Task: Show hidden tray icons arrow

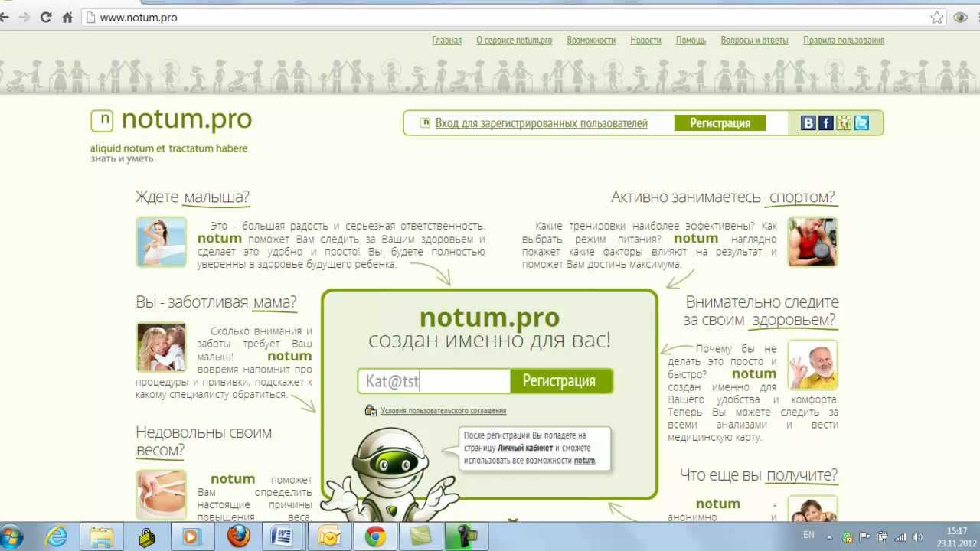Action: point(830,537)
